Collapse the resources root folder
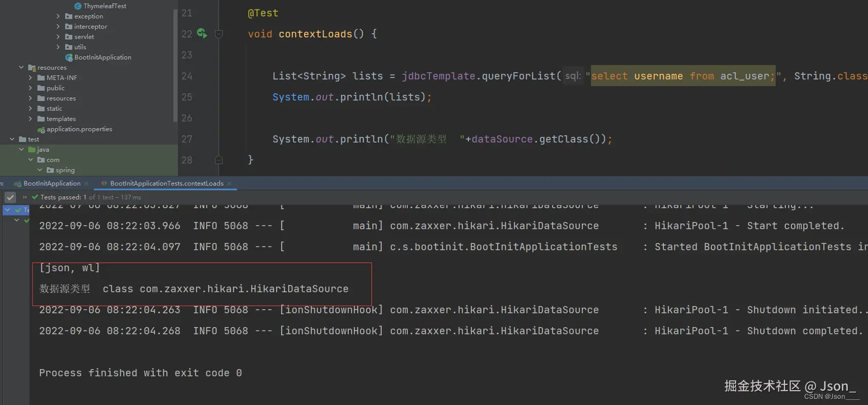The height and width of the screenshot is (405, 868). pos(21,67)
